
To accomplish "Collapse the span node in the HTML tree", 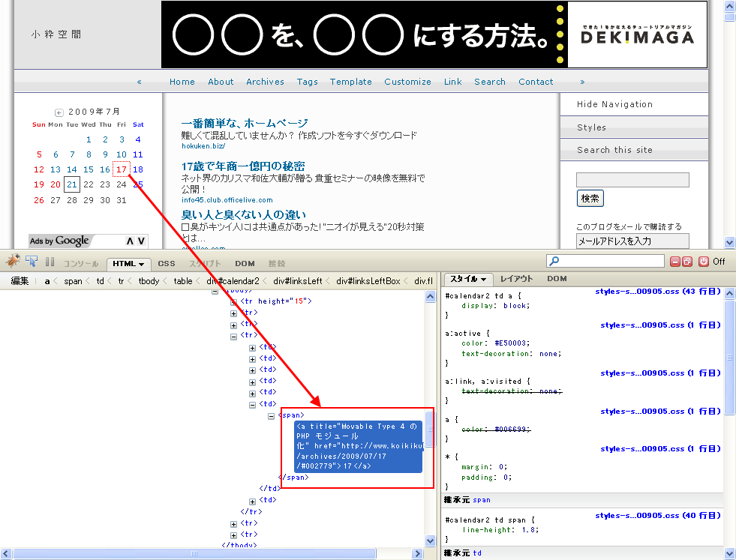I will click(x=272, y=416).
